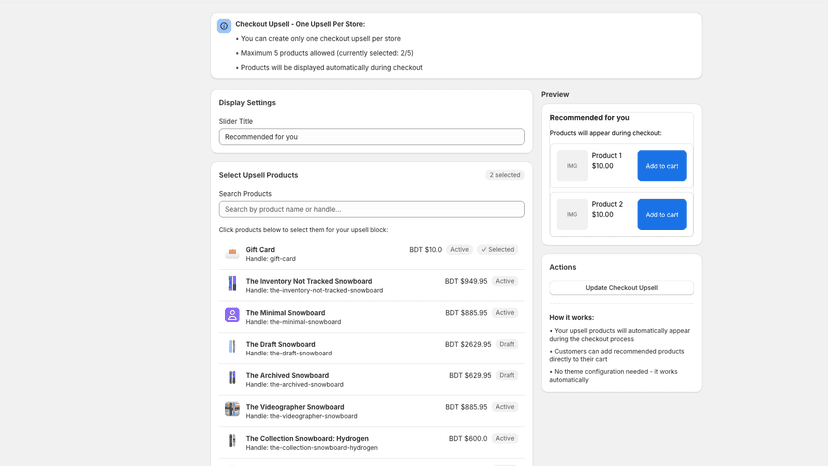Viewport: 828px width, 466px height.
Task: Click Active badge on Inventory Not Tracked Snowboard
Action: pyautogui.click(x=505, y=281)
